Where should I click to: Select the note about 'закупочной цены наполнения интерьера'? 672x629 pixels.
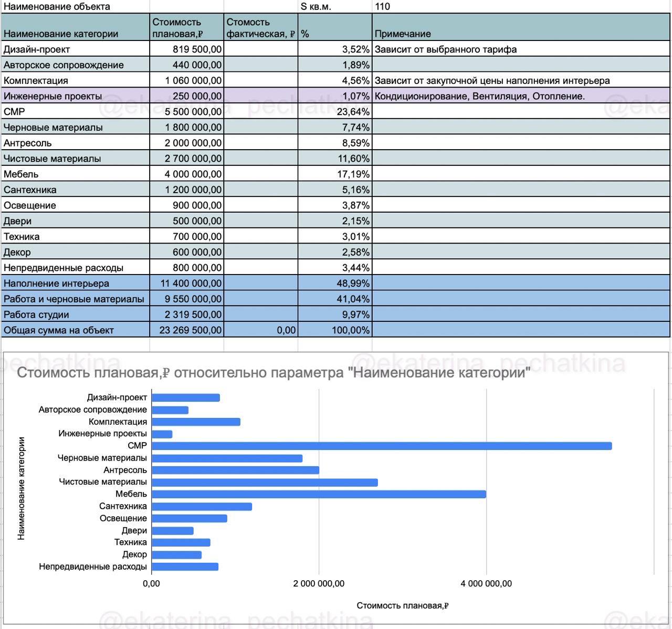[521, 80]
